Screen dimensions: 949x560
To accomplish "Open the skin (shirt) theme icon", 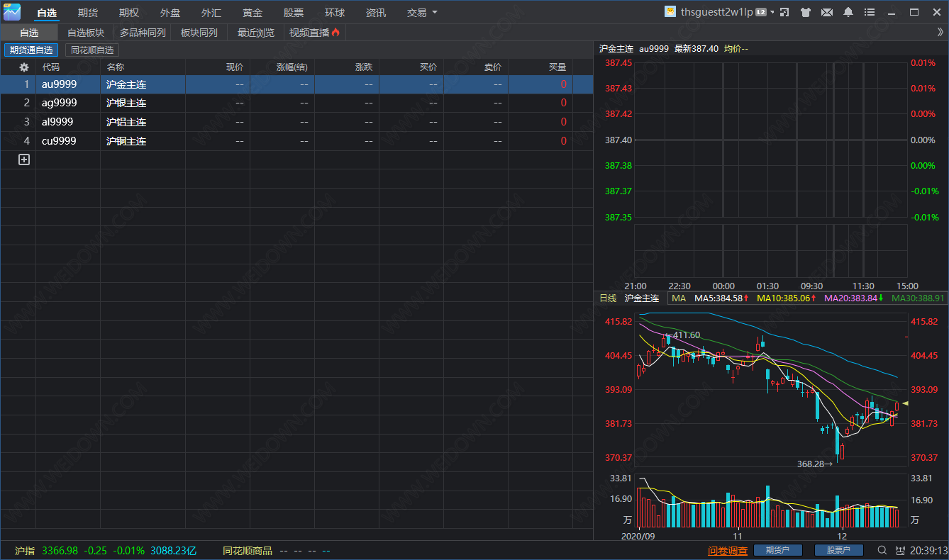I will (806, 12).
